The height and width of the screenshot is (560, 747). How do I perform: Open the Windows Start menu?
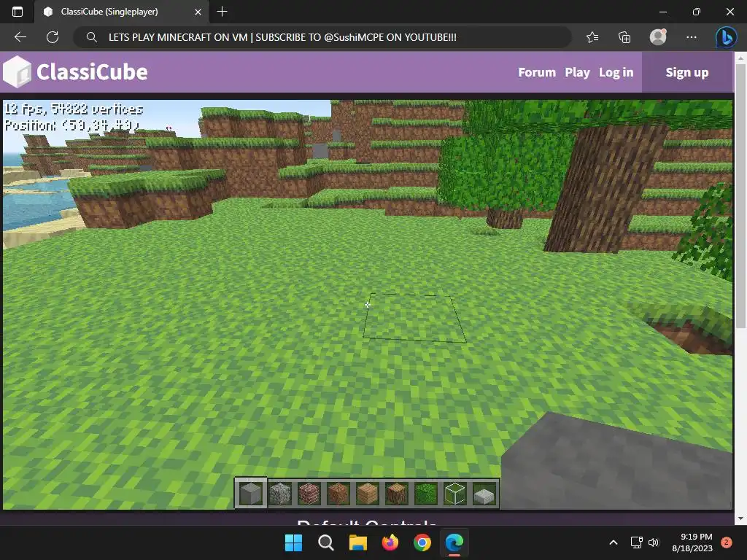293,542
